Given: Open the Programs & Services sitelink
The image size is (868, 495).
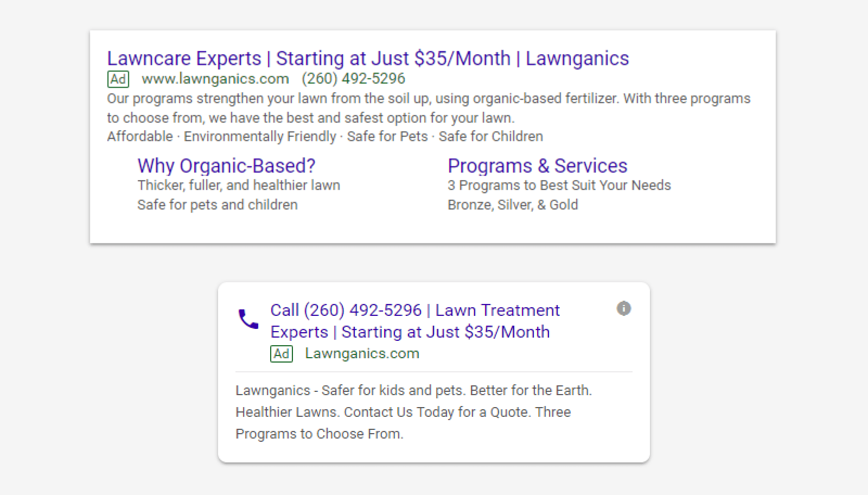Looking at the screenshot, I should pos(538,166).
